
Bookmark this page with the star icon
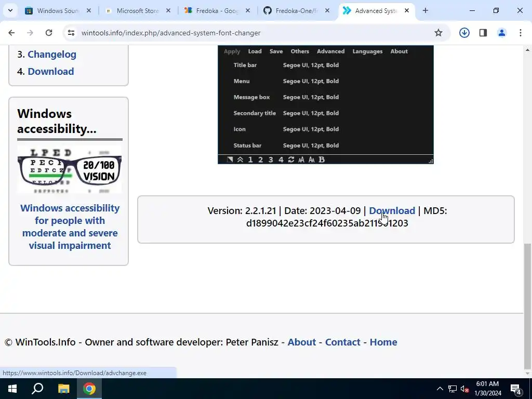pos(438,33)
